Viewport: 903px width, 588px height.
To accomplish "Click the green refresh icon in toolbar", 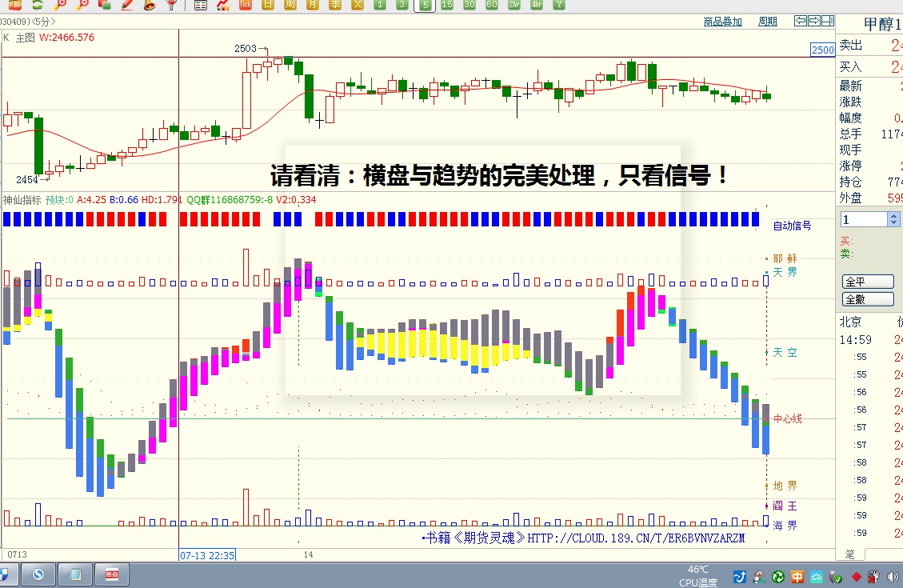I will click(37, 5).
